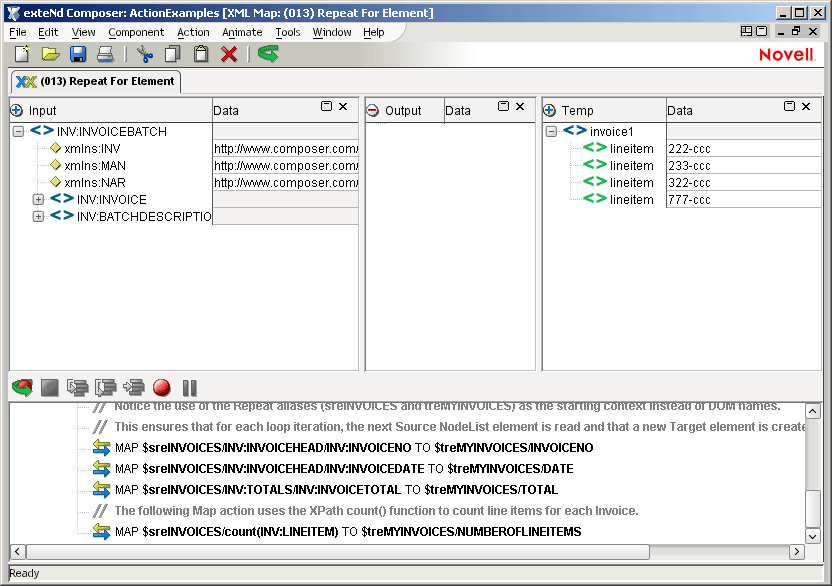
Task: Click the 322-ccc data cell
Action: 744,183
